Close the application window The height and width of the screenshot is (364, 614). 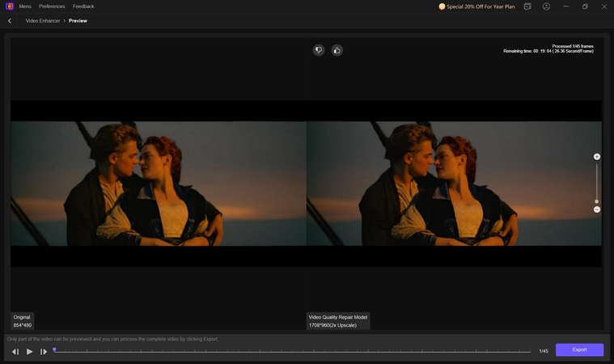click(604, 6)
